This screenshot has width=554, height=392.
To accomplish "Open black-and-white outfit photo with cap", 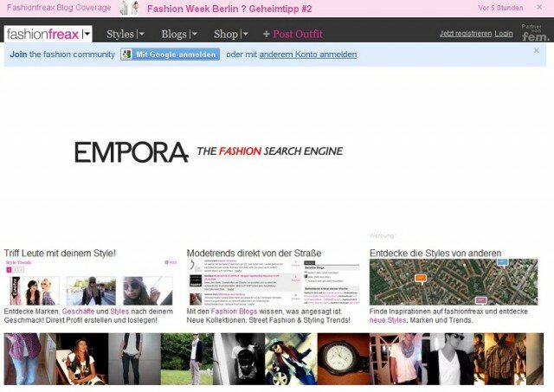I will click(239, 359).
